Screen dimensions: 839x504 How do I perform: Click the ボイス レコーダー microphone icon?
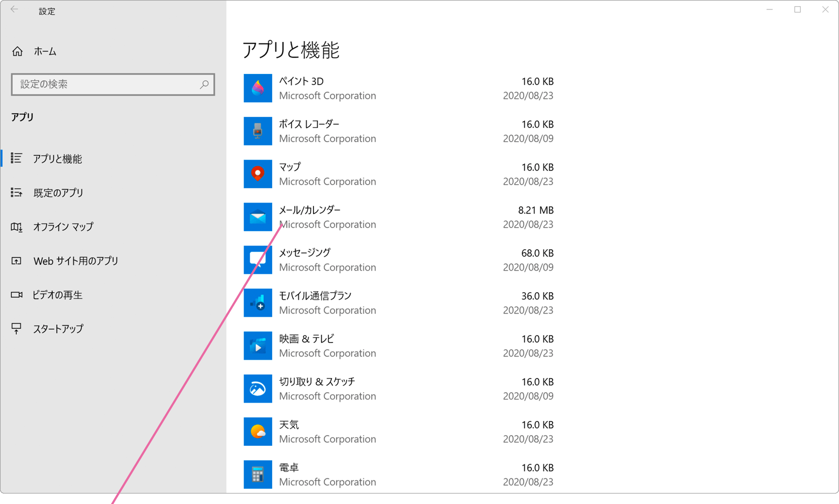click(257, 131)
